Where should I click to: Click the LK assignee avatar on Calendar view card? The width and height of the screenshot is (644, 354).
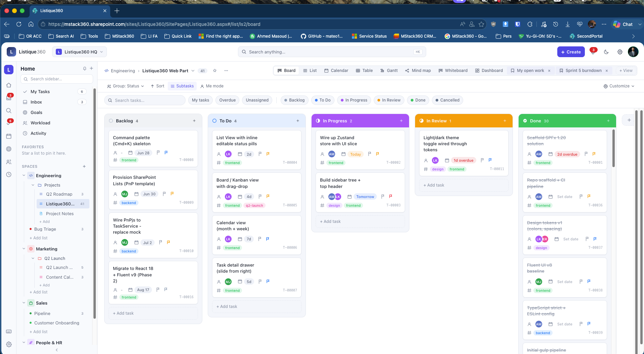tap(228, 239)
